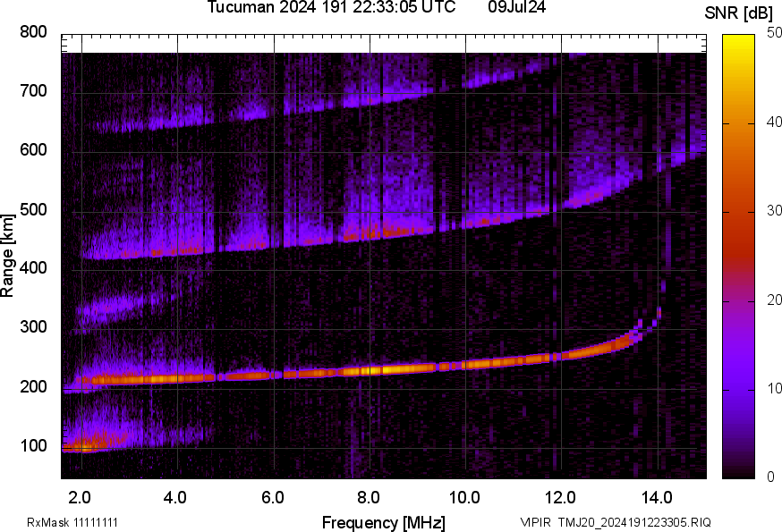Click the 'SNR [dB]' colorbar title
The image size is (782, 532).
pyautogui.click(x=738, y=13)
